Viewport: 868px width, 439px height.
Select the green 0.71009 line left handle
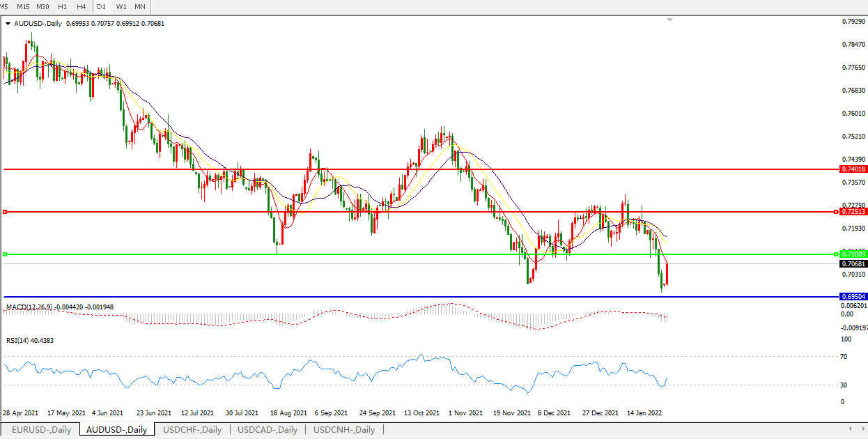(5, 254)
